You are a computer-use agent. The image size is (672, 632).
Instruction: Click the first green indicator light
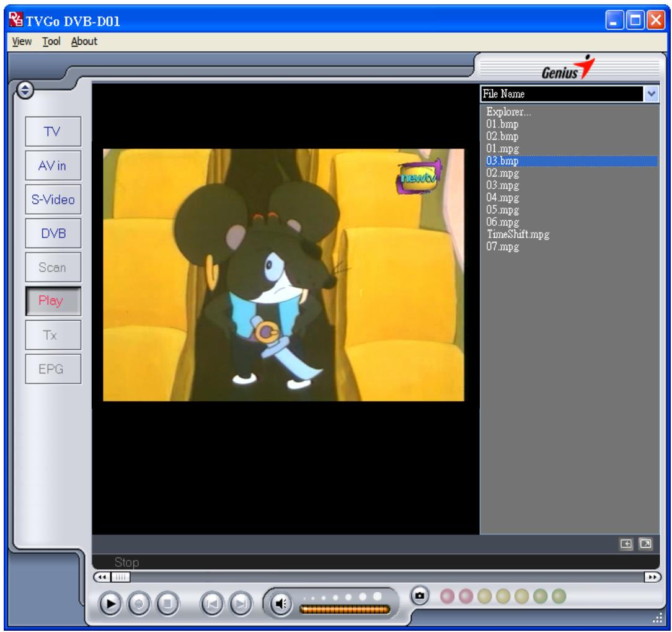click(x=540, y=596)
